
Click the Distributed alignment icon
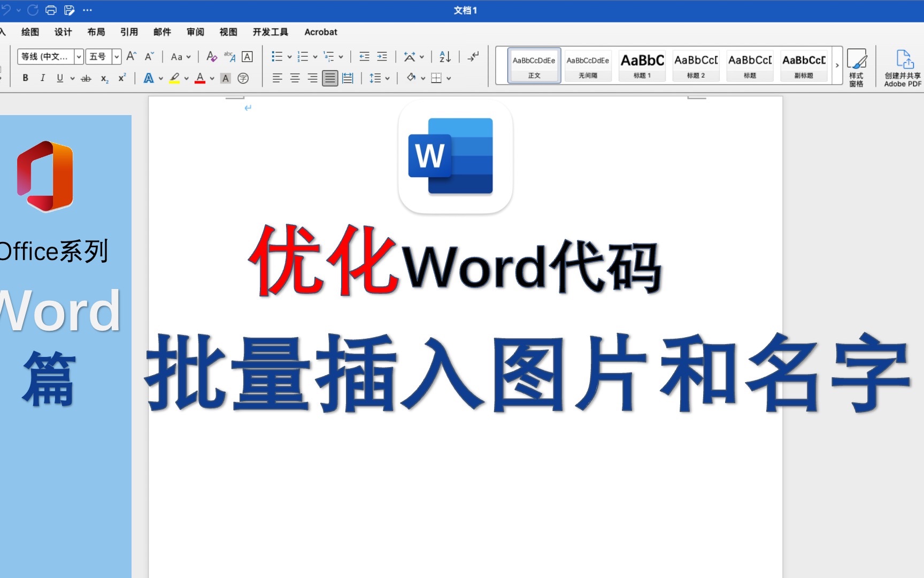348,78
